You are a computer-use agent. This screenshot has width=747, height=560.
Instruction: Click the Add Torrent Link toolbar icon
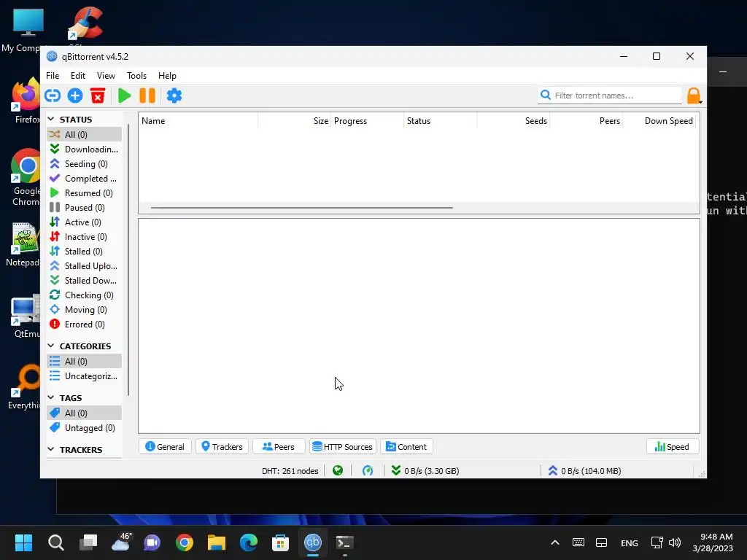click(53, 96)
